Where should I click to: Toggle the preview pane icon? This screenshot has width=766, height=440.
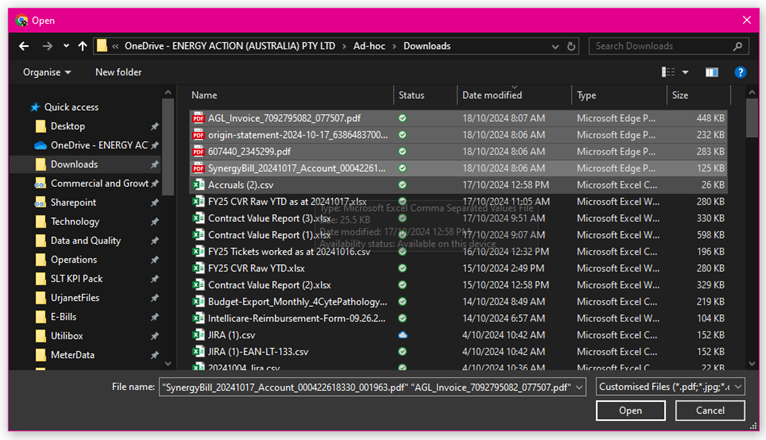[712, 72]
